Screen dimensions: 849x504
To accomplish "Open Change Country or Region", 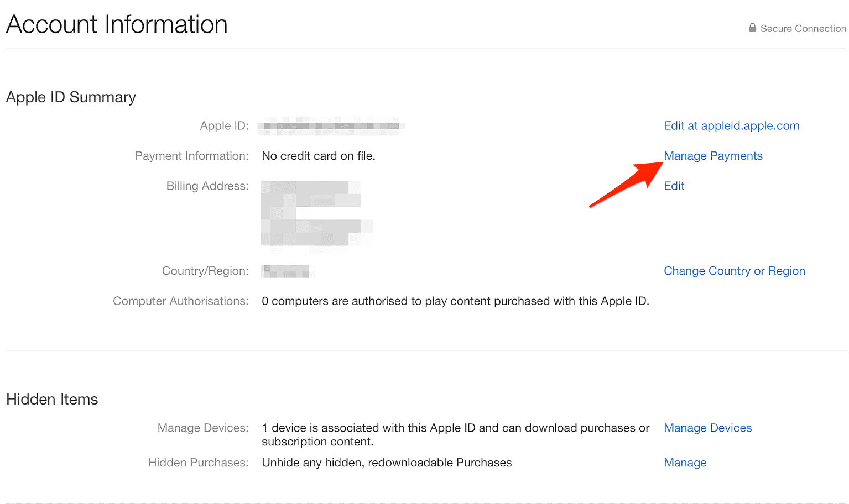I will click(x=734, y=271).
